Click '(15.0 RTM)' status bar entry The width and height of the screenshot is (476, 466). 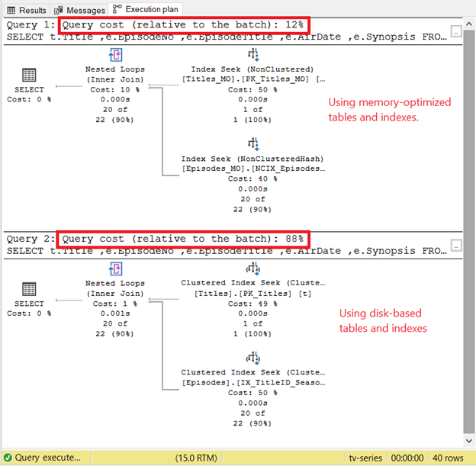196,458
